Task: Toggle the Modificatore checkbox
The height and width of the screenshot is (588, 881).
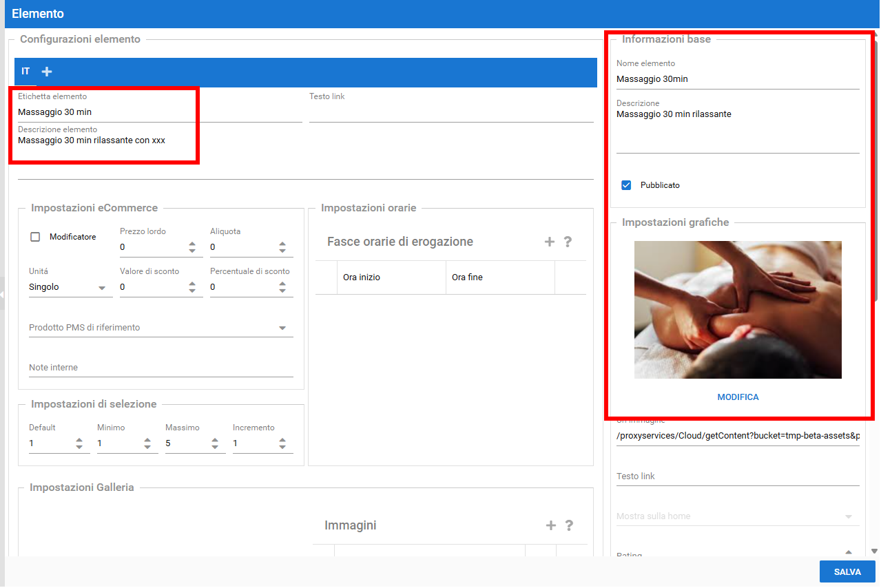Action: point(35,237)
